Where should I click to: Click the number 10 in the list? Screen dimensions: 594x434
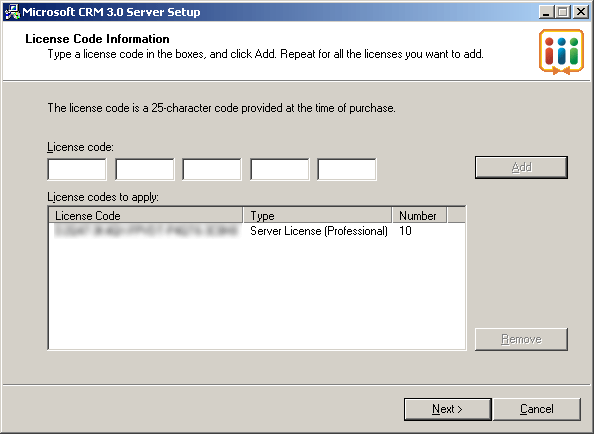click(x=405, y=231)
